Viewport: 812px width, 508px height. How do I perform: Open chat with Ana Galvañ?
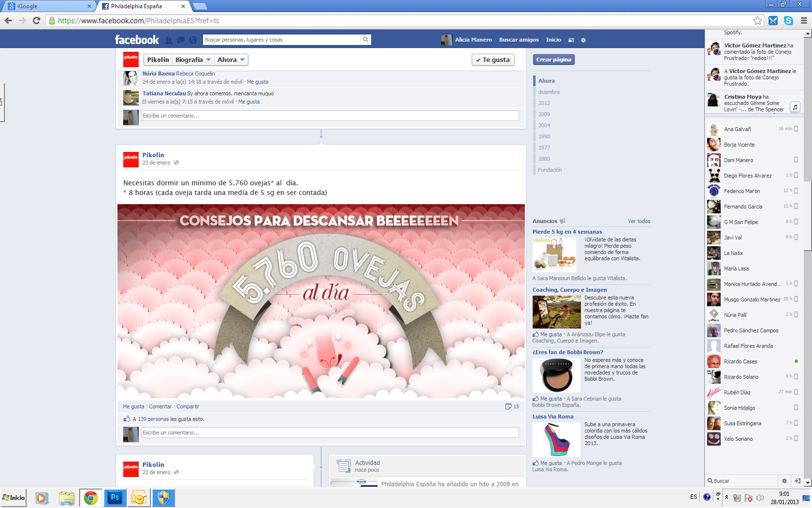[753, 129]
